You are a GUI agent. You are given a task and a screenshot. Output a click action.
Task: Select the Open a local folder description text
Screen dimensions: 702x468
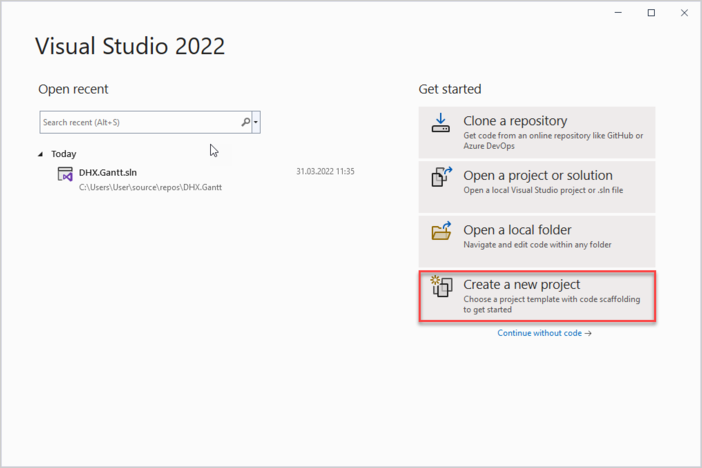point(537,245)
